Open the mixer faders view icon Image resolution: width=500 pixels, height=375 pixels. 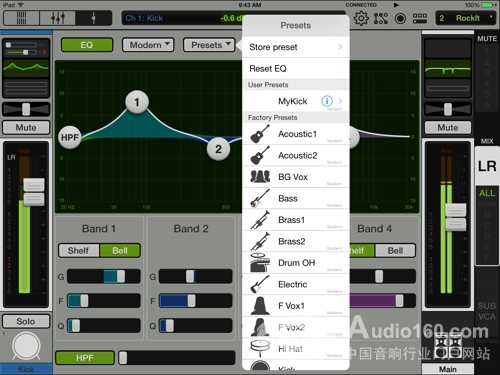click(x=58, y=18)
